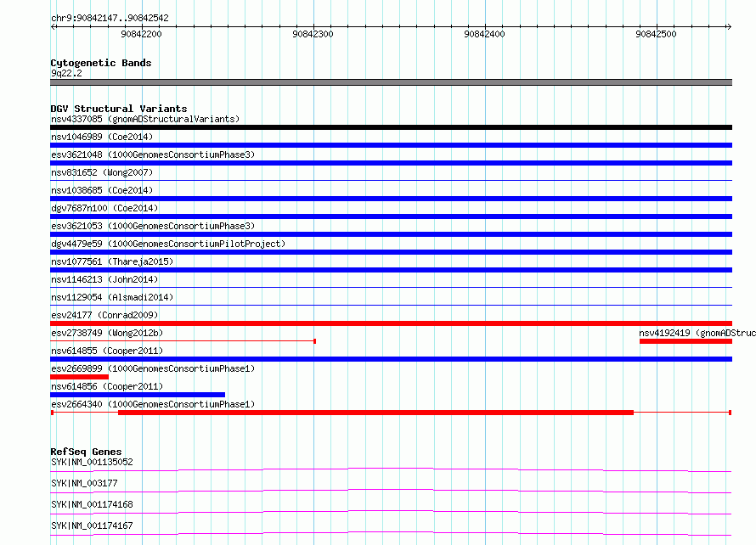Click the 9q22.2 band label
The image size is (756, 545).
(66, 73)
